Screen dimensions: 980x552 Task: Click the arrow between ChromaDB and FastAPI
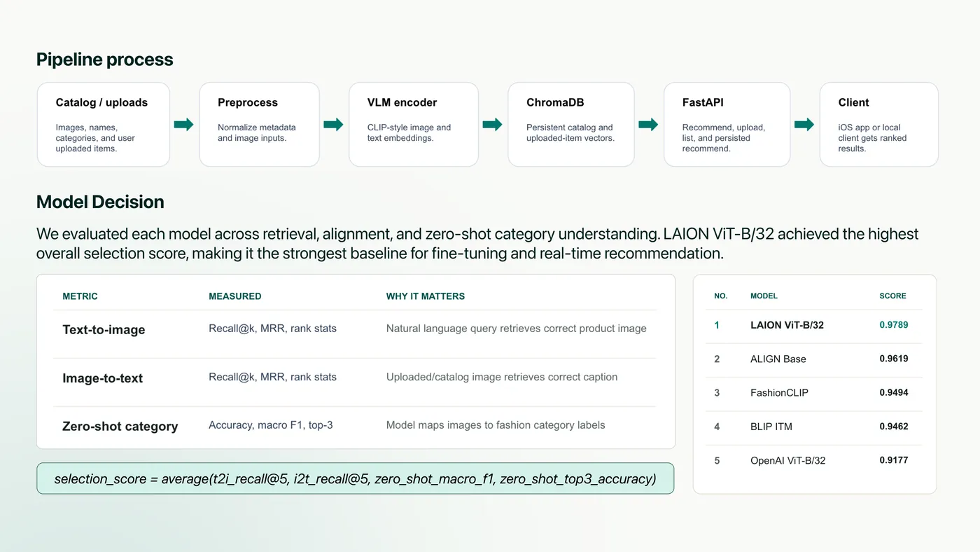click(649, 125)
